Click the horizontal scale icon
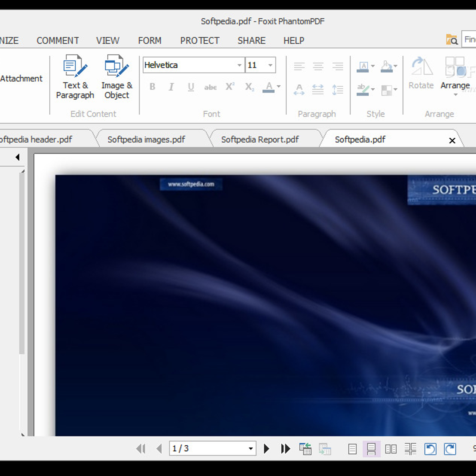This screenshot has width=476, height=476. (318, 89)
